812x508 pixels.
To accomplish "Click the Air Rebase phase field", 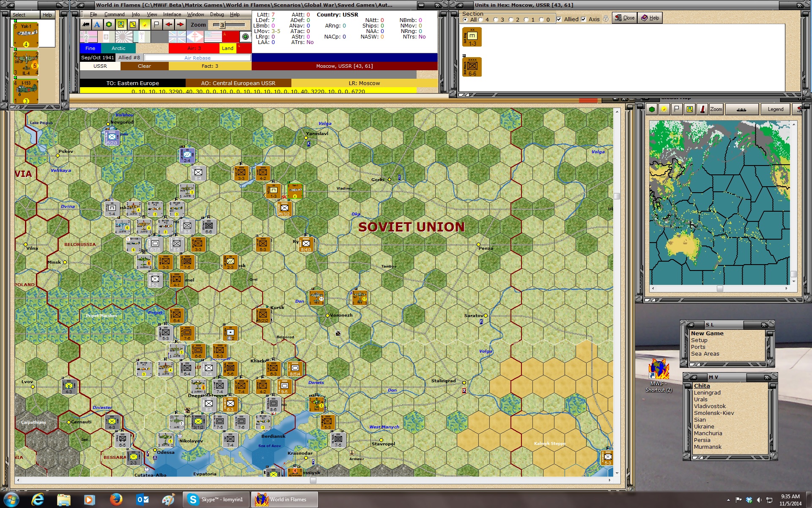I will (197, 58).
